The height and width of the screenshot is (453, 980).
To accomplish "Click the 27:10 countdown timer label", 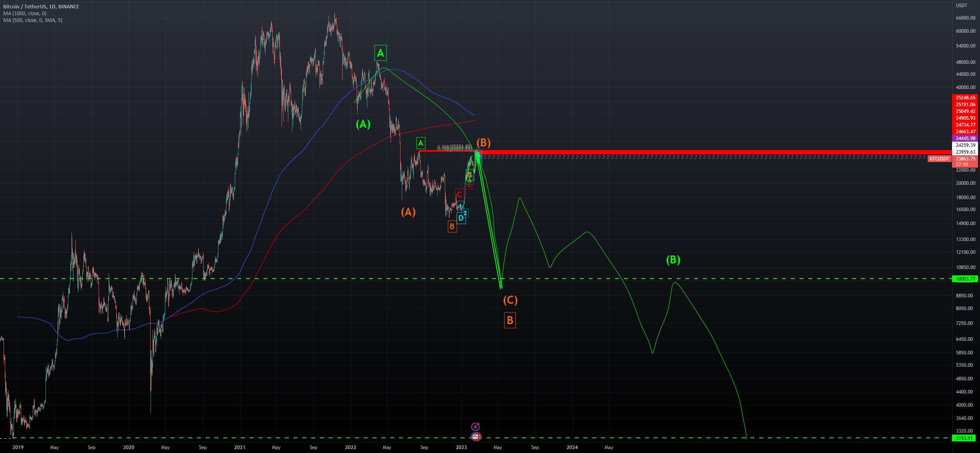I will (x=962, y=164).
